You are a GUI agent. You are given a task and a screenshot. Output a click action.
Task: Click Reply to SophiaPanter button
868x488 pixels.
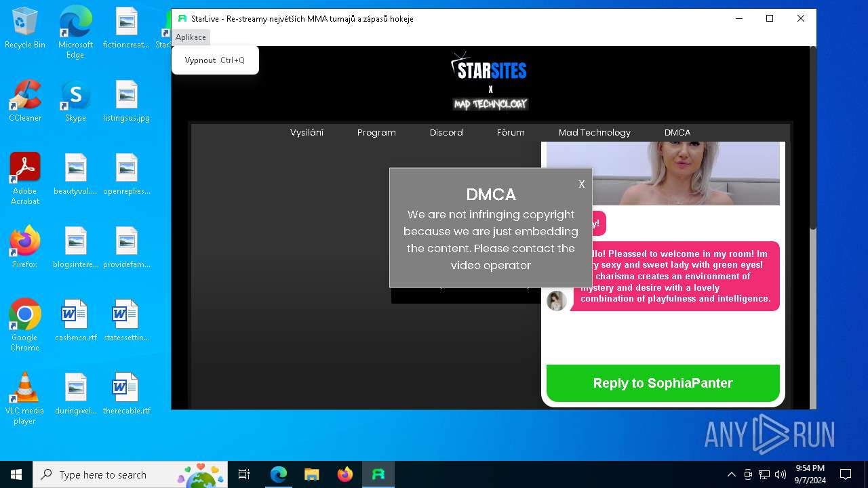click(x=663, y=383)
